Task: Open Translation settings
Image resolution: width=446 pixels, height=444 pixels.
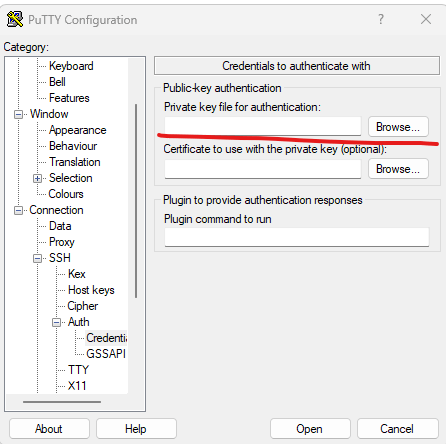Action: pos(75,162)
